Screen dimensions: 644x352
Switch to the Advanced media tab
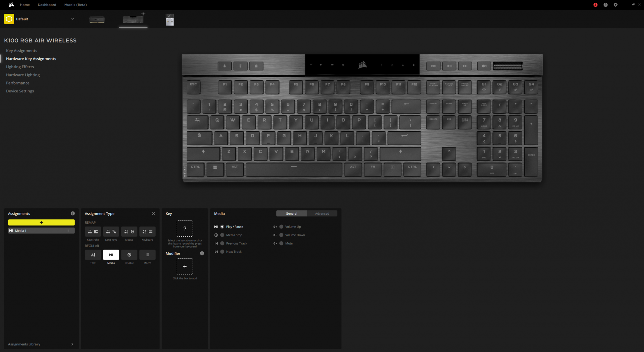coord(322,213)
